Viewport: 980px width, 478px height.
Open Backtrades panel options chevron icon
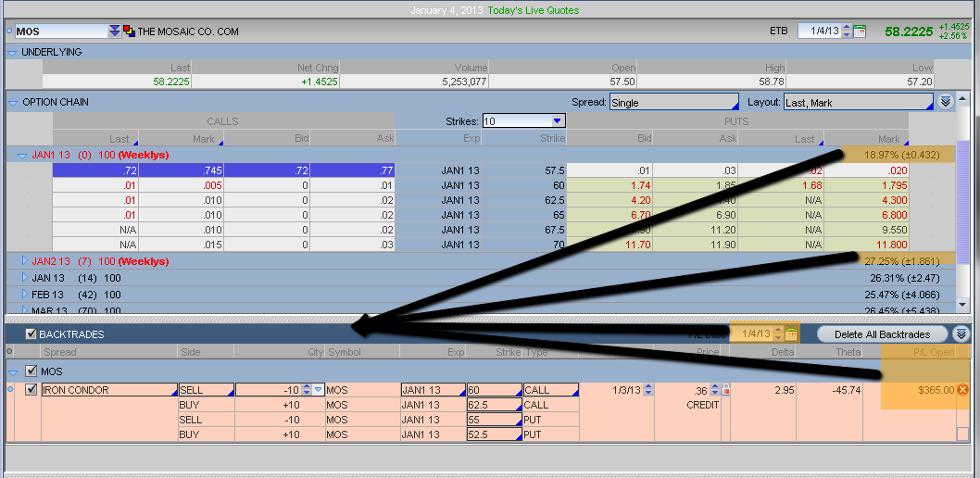(x=961, y=334)
